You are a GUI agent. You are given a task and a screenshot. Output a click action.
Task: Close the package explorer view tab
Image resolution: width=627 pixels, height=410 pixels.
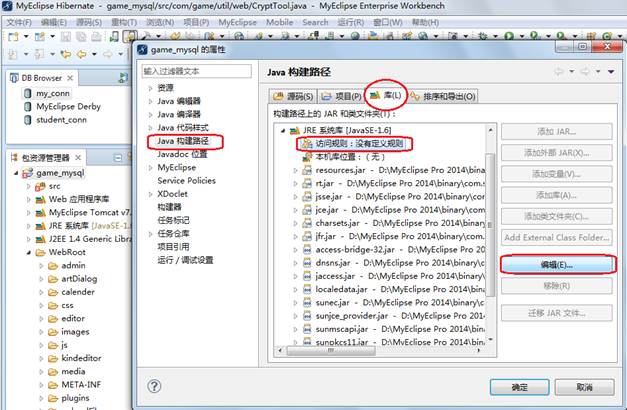78,158
